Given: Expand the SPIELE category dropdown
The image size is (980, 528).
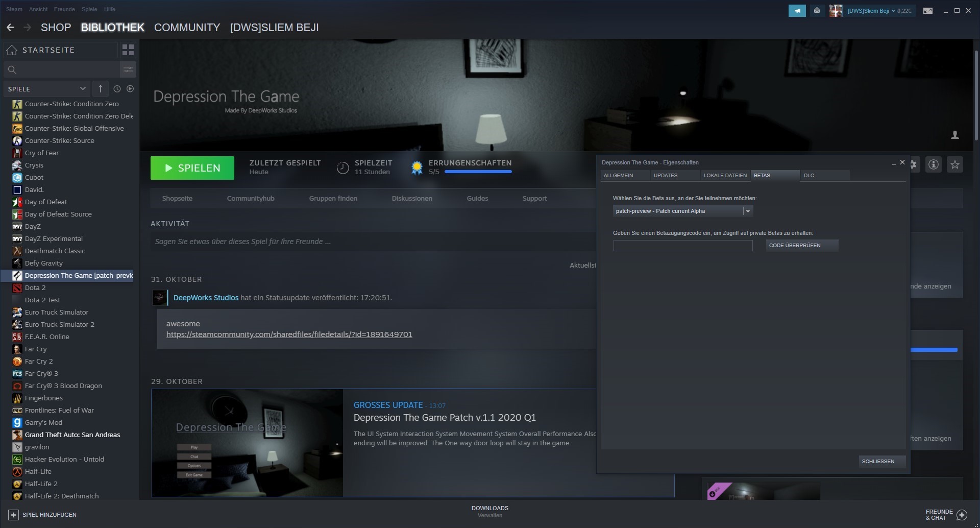Looking at the screenshot, I should (x=46, y=89).
